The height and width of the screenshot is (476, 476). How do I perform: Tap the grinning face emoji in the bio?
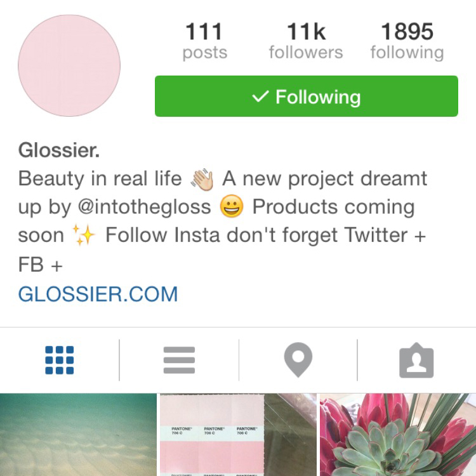(232, 206)
